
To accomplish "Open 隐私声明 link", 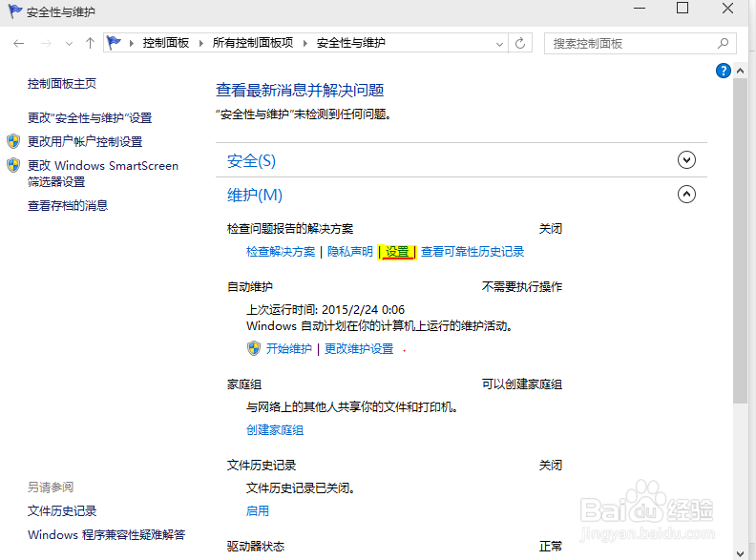I will pyautogui.click(x=350, y=252).
